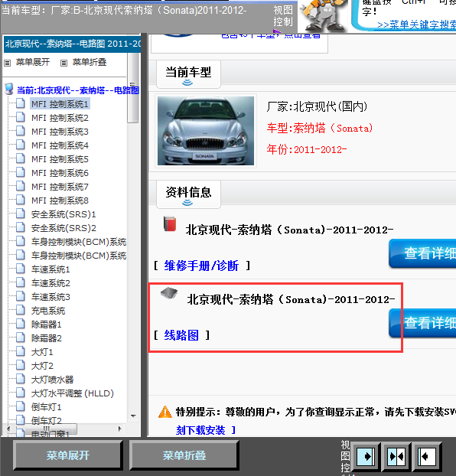The image size is (456, 476).
Task: Click the top 菜单折叠 list icon
Action: [x=64, y=64]
